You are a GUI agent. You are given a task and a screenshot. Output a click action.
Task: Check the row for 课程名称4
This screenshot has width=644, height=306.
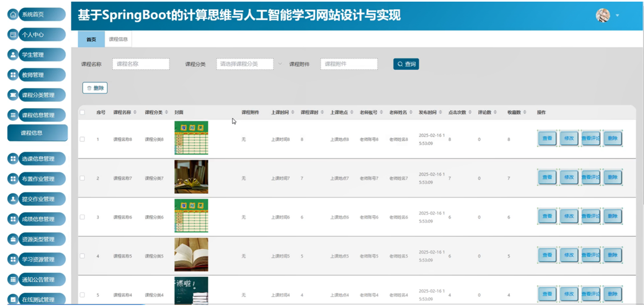point(82,295)
